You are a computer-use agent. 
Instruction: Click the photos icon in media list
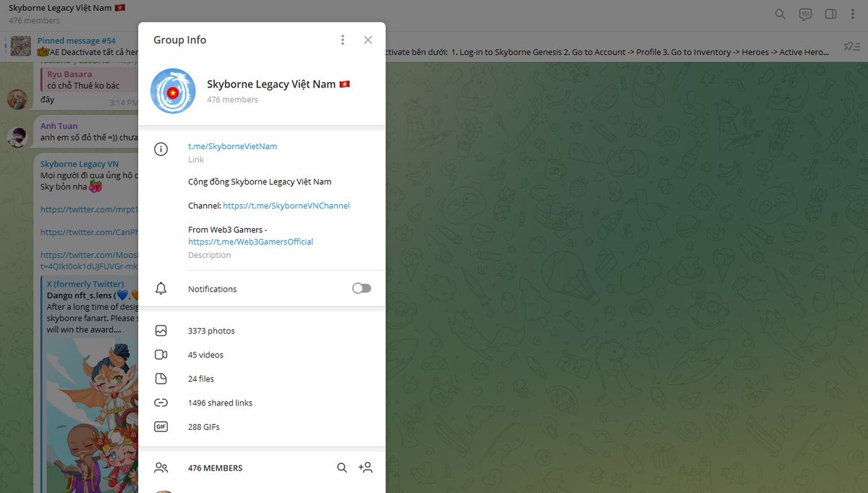pyautogui.click(x=161, y=331)
